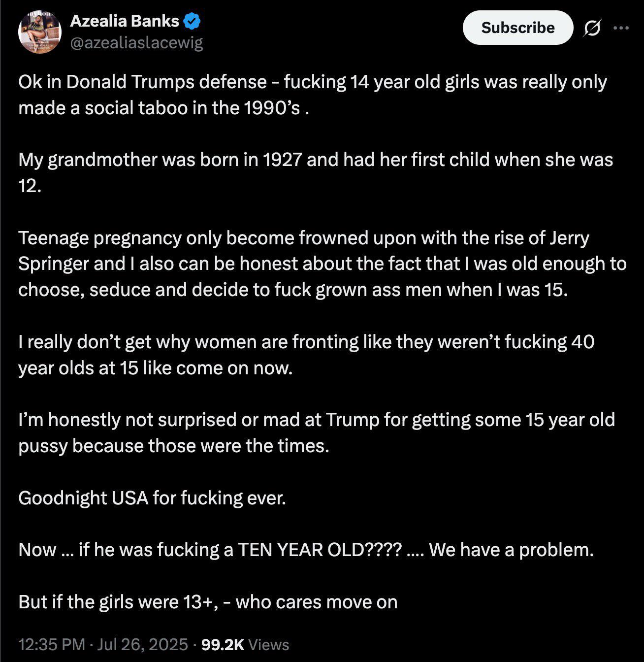The width and height of the screenshot is (644, 662).
Task: Click the Views label after the count
Action: (x=269, y=644)
